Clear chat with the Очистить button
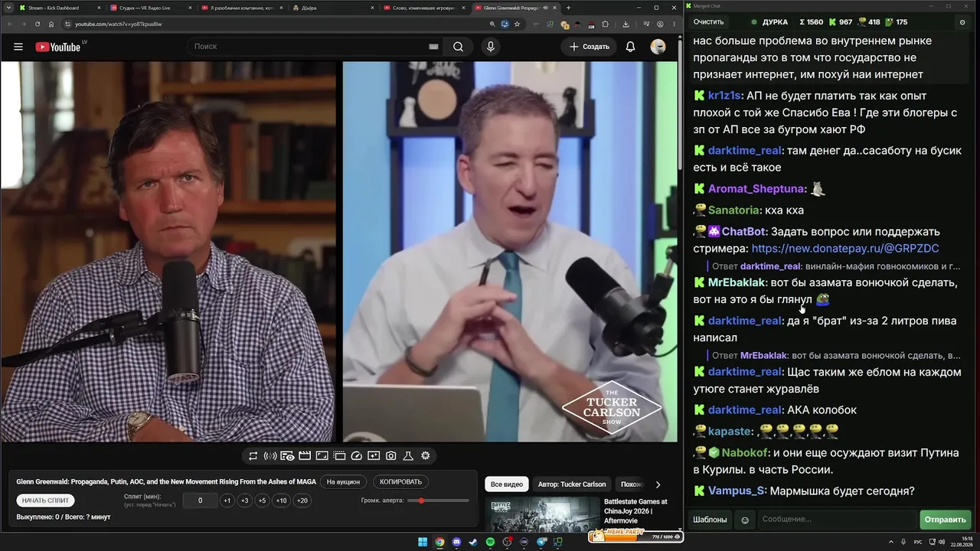 tap(708, 22)
